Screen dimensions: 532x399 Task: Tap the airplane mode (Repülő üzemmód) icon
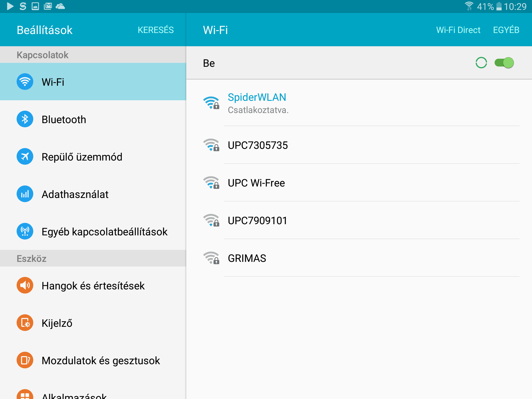pos(25,157)
